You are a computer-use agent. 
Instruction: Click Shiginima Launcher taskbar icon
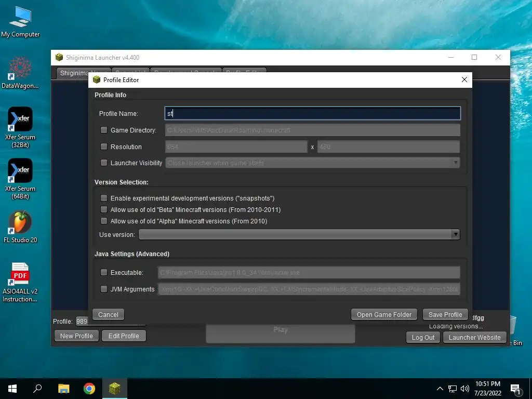click(x=115, y=389)
